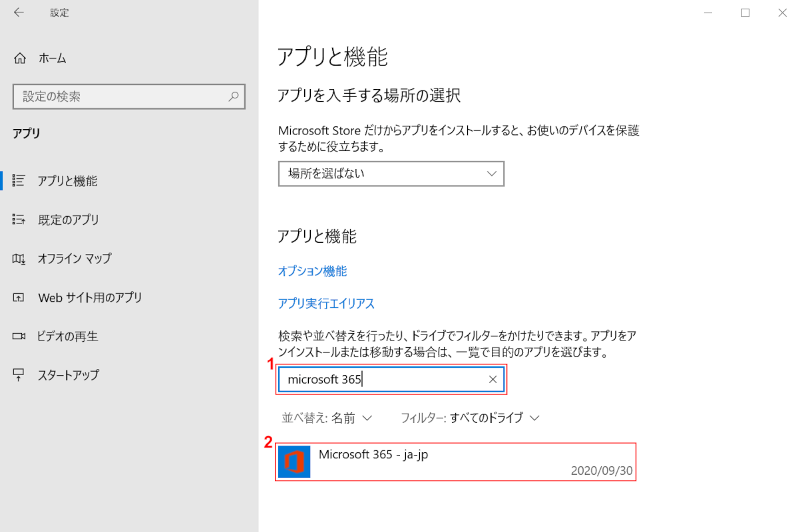Open the オプション機能 link
The width and height of the screenshot is (798, 532).
(312, 271)
